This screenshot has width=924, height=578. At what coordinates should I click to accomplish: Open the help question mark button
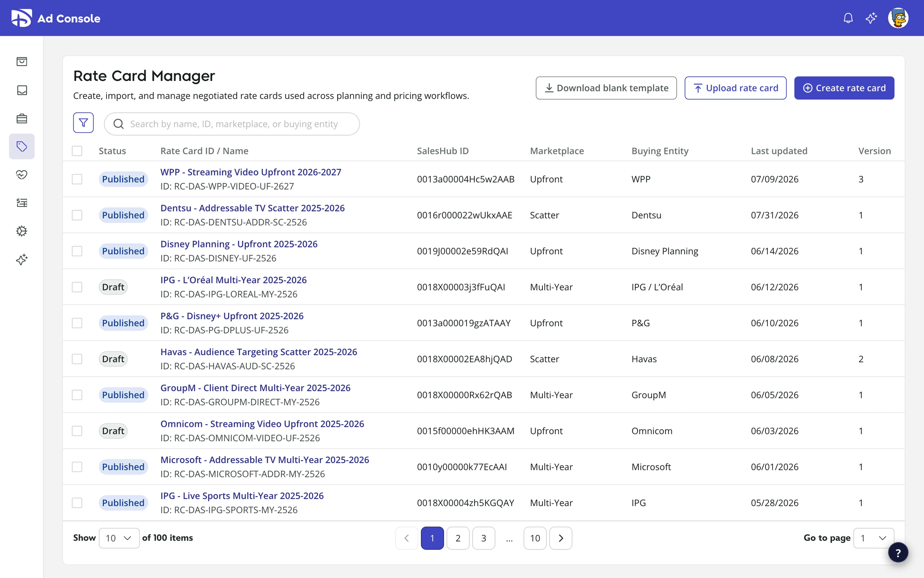pos(898,553)
